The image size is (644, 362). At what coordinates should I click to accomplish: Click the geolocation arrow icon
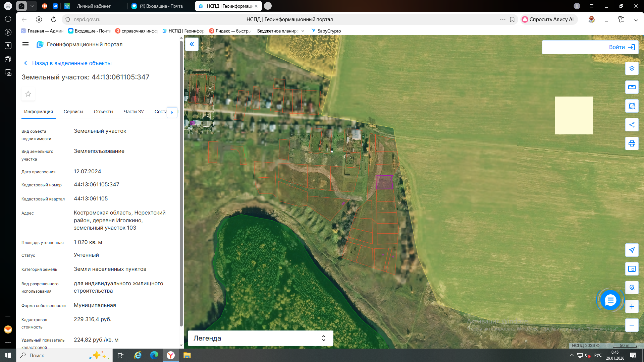coord(632,250)
